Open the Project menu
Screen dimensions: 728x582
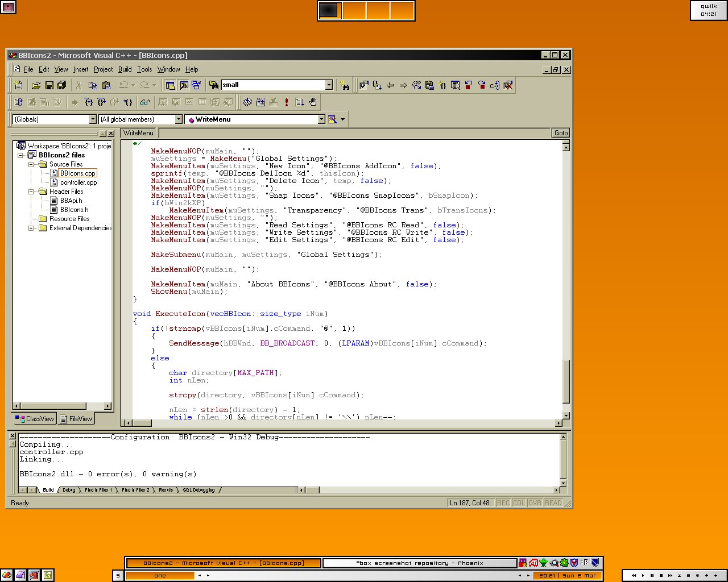[x=103, y=69]
